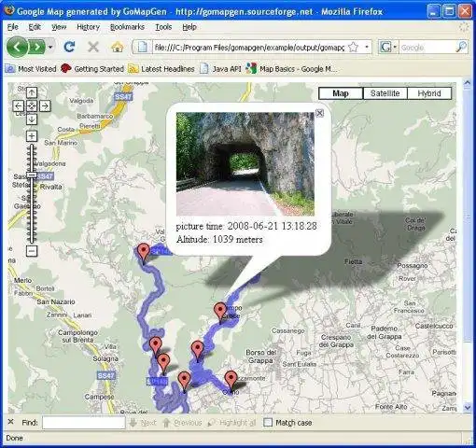Focus the Google search box
476x448 pixels.
(x=427, y=48)
